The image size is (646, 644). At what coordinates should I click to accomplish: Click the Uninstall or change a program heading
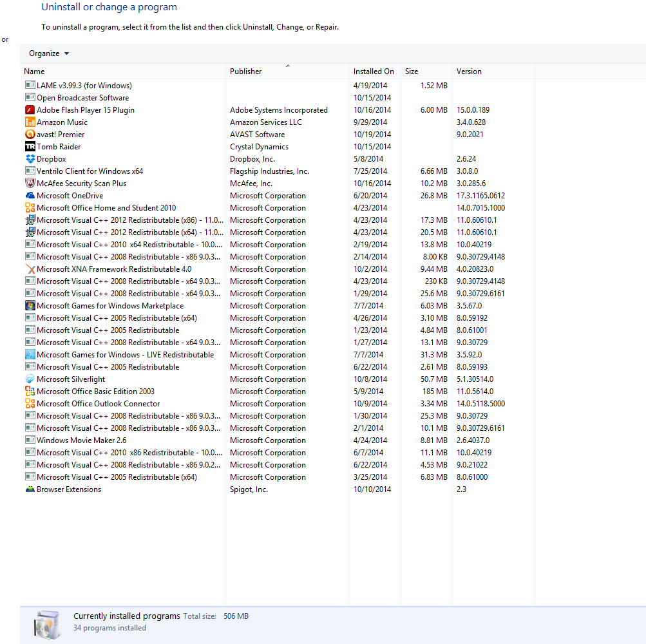pos(109,7)
